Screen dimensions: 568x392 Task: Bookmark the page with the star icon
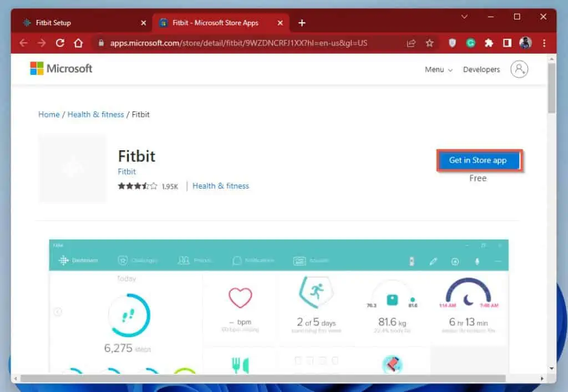pos(430,43)
